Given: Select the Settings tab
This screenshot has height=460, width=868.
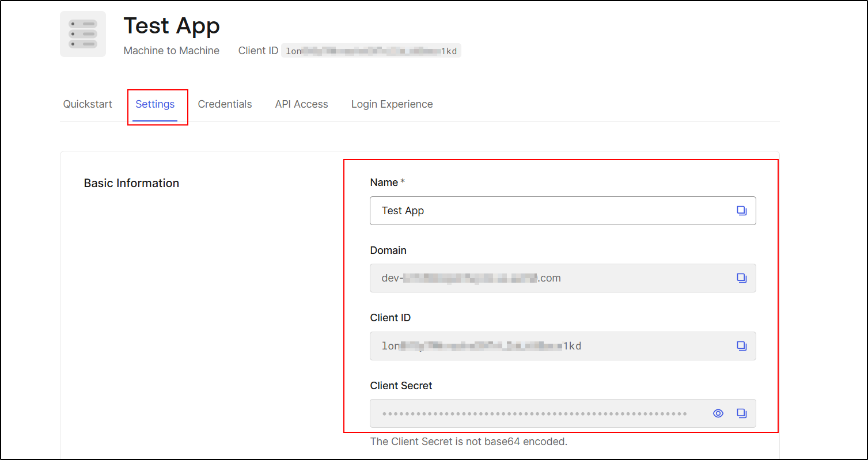Looking at the screenshot, I should pyautogui.click(x=155, y=104).
